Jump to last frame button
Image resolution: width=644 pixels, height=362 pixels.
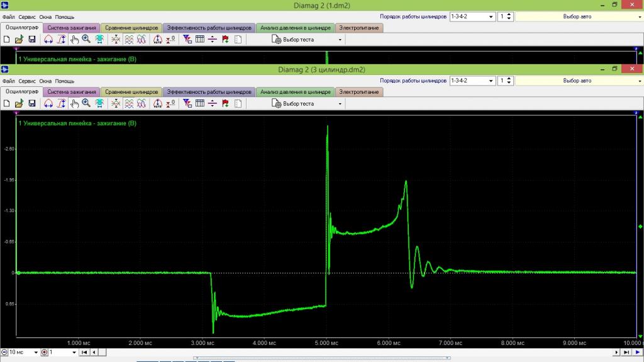[x=626, y=352]
